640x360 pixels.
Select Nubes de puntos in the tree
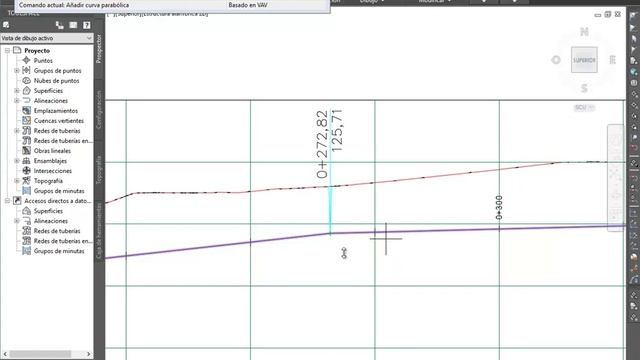56,80
